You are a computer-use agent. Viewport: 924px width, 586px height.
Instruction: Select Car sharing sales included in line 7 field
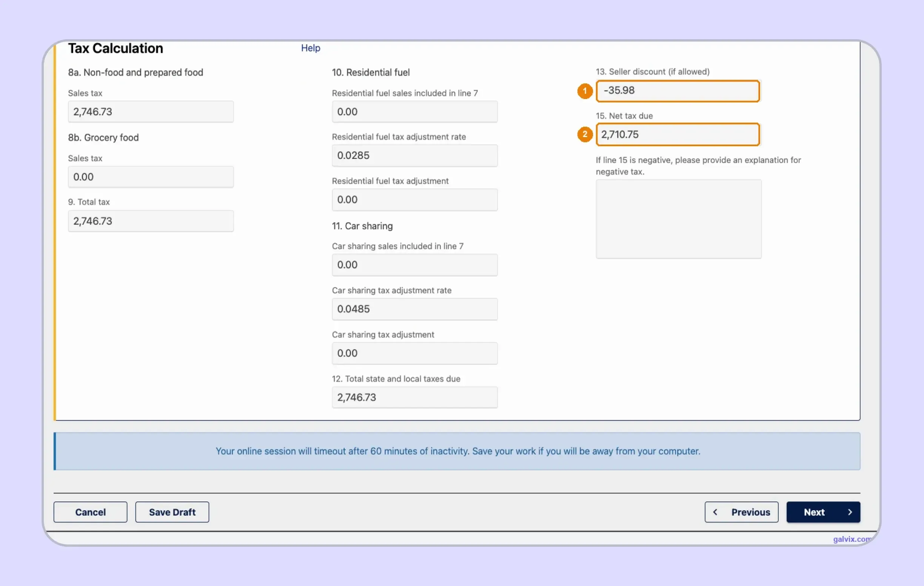coord(415,265)
